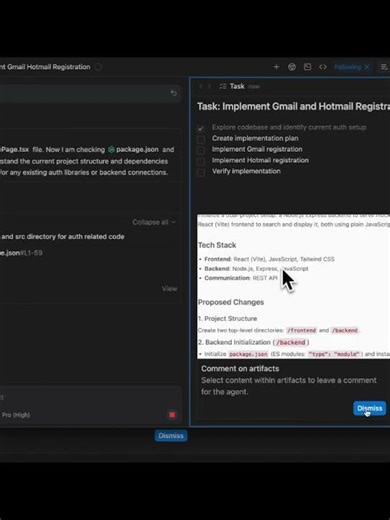Click the code brackets icon in top toolbar
This screenshot has width=390, height=520.
[323, 67]
